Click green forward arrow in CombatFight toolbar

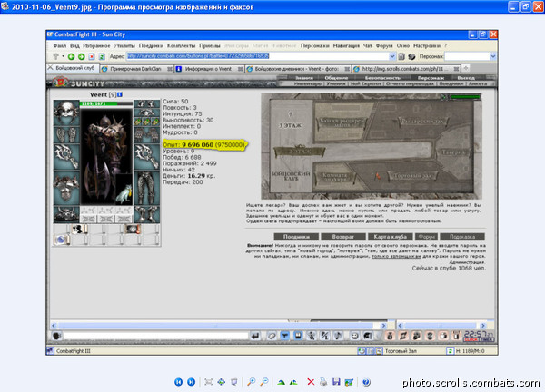point(82,56)
